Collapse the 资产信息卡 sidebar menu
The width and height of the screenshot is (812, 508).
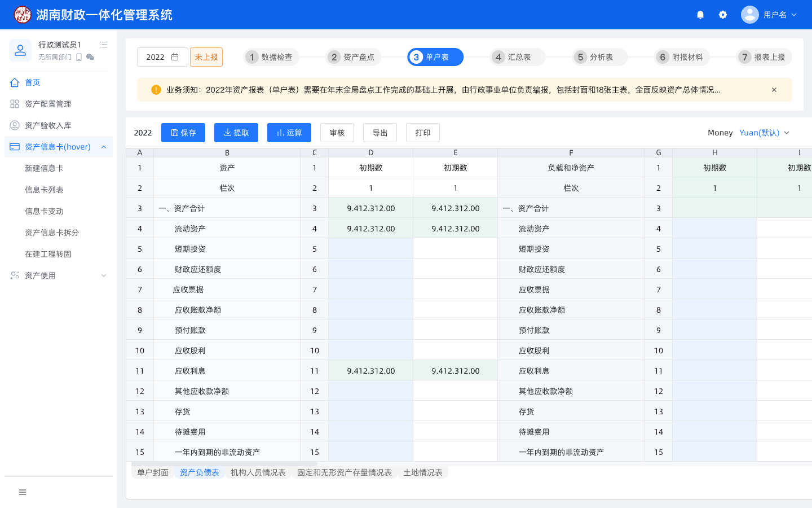click(x=104, y=147)
